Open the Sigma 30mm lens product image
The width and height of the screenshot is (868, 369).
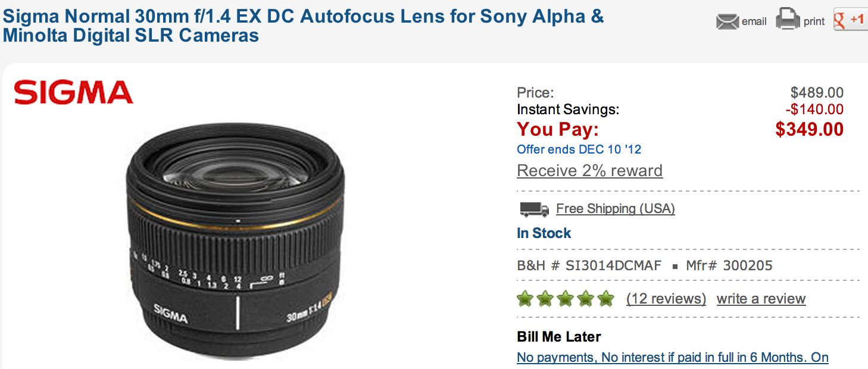[x=236, y=240]
